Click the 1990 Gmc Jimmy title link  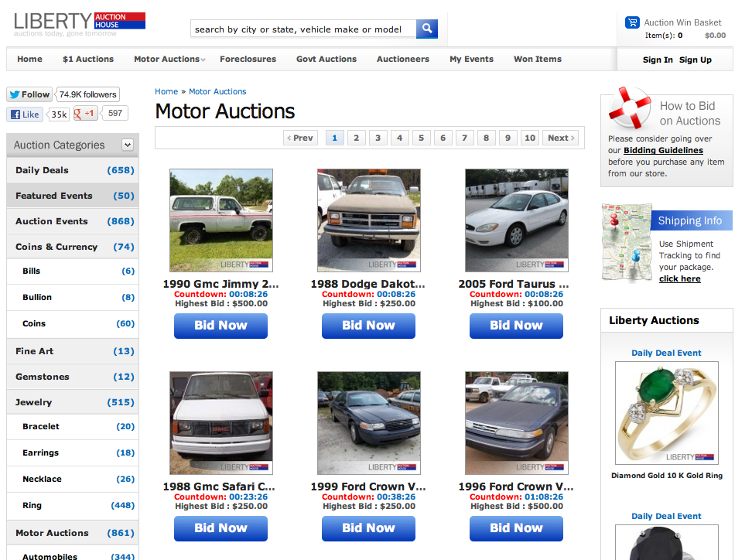[x=220, y=284]
